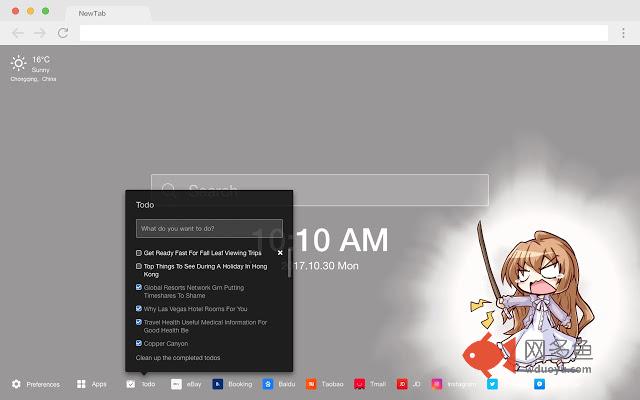Click 'Clean up the completed todos' link
This screenshot has height=400, width=640.
coord(178,357)
